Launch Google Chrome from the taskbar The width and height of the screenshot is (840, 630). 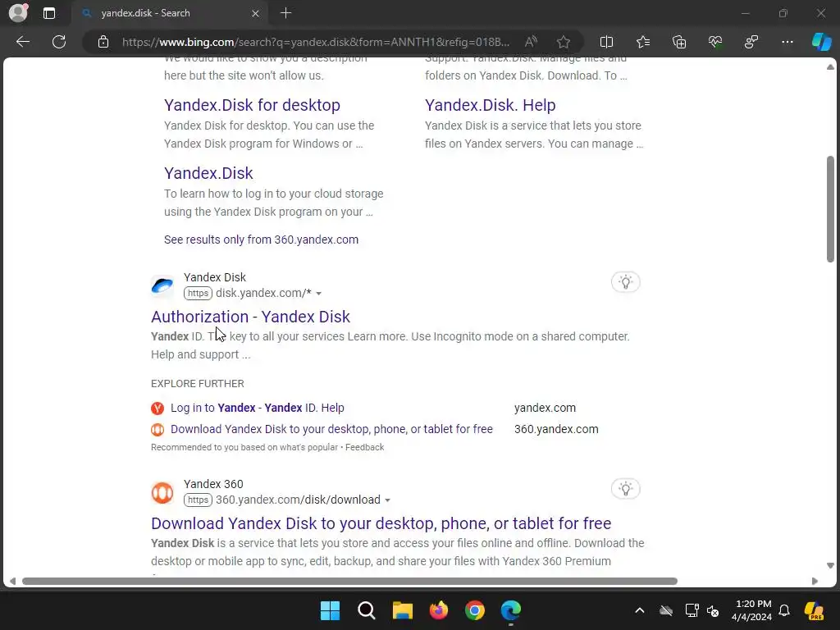pyautogui.click(x=475, y=610)
